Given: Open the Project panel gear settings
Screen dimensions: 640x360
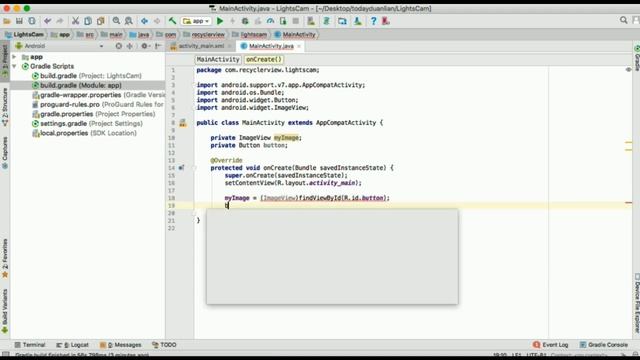Looking at the screenshot, I should 144,46.
